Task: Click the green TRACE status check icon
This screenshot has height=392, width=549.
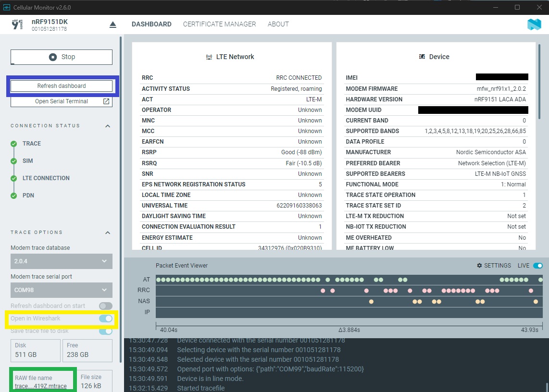Action: pos(13,144)
